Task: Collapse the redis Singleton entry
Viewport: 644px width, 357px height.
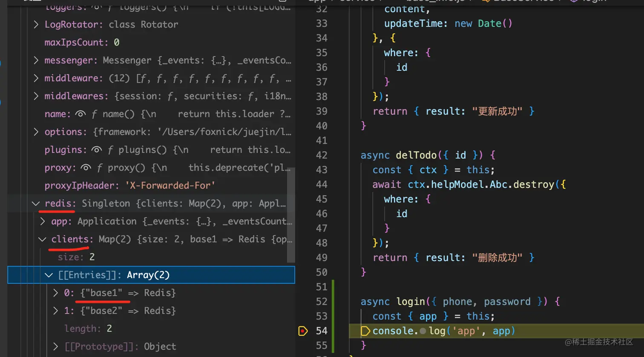Action: point(36,204)
